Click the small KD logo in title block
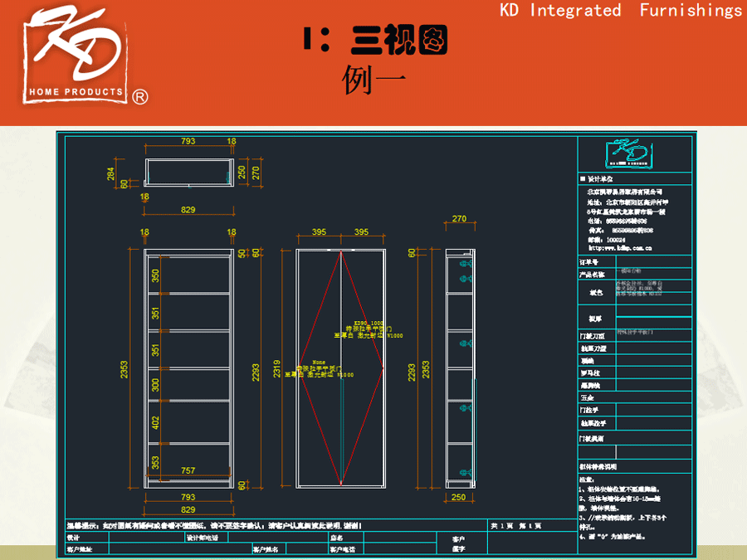 point(635,154)
